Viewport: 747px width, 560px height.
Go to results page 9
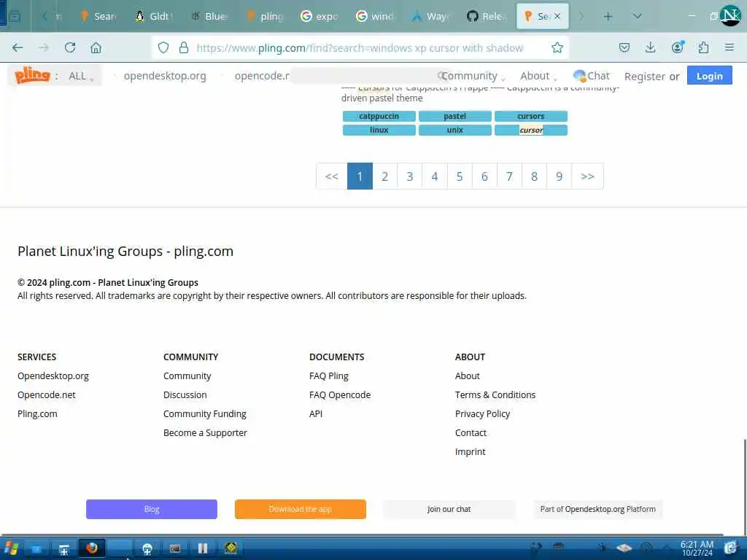point(560,176)
